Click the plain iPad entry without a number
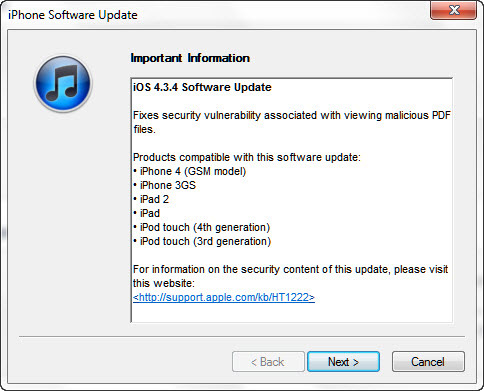 (147, 213)
